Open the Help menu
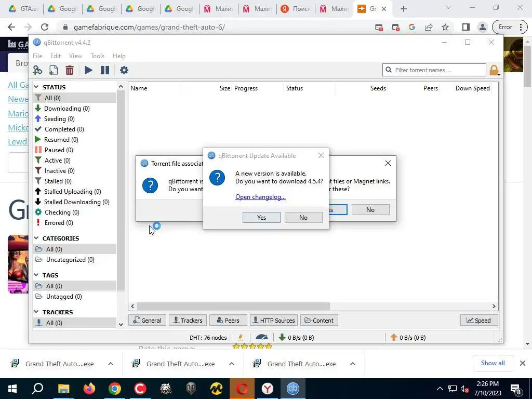The height and width of the screenshot is (399, 532). [x=119, y=56]
